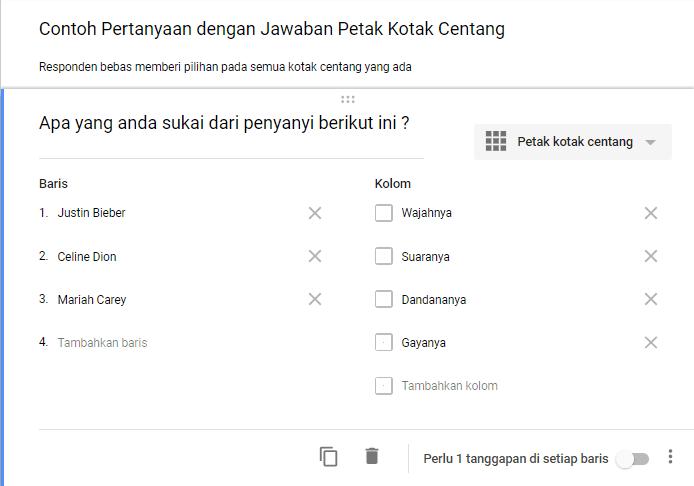Remove the Mariah Carey row
The image size is (694, 486).
click(x=315, y=299)
